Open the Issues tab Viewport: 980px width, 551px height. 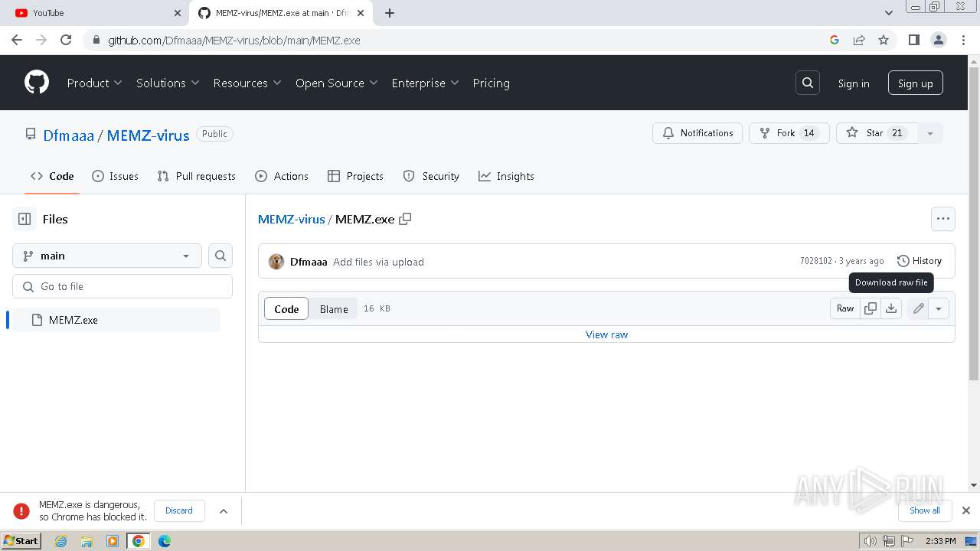[115, 176]
